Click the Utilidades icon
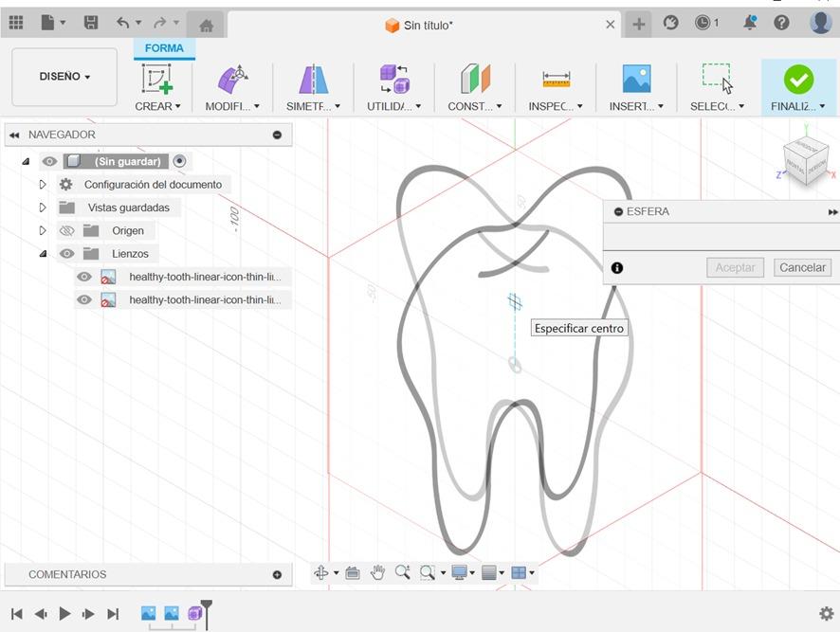 [394, 80]
